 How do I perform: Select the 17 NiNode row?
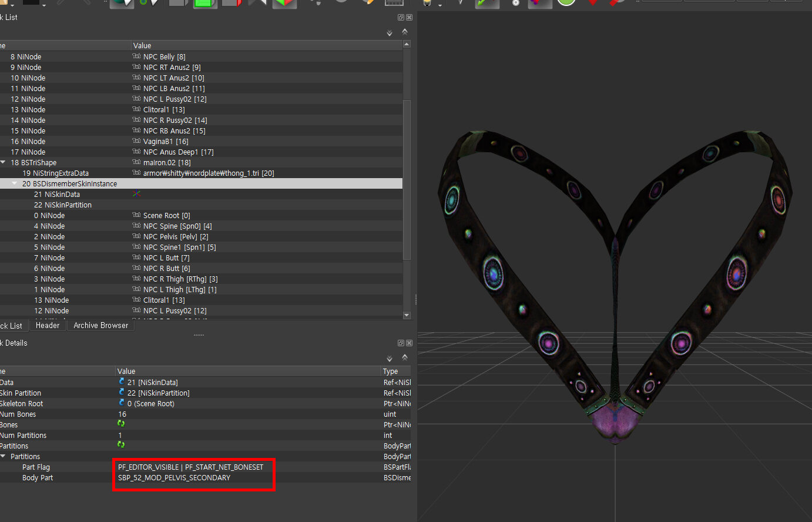pos(201,152)
